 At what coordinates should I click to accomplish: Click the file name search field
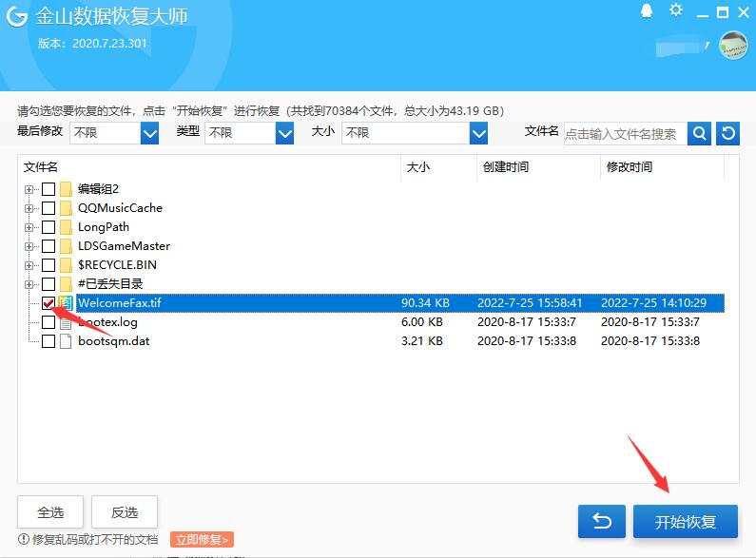point(626,133)
